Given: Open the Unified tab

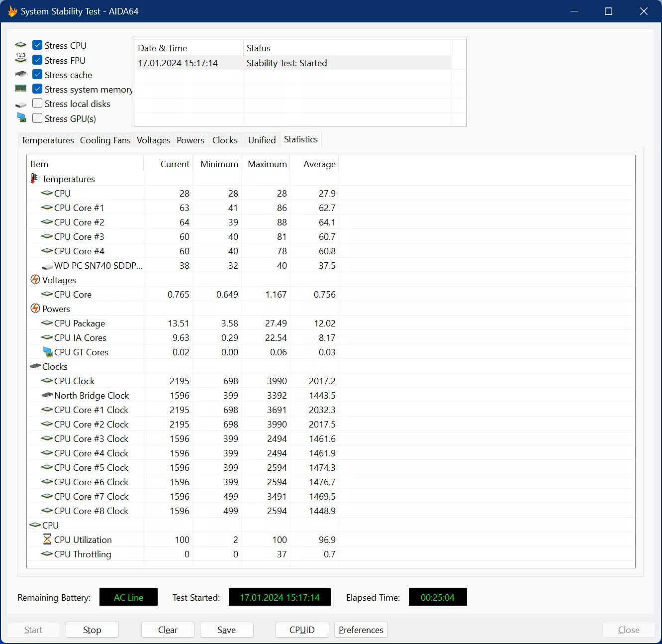Looking at the screenshot, I should (262, 140).
